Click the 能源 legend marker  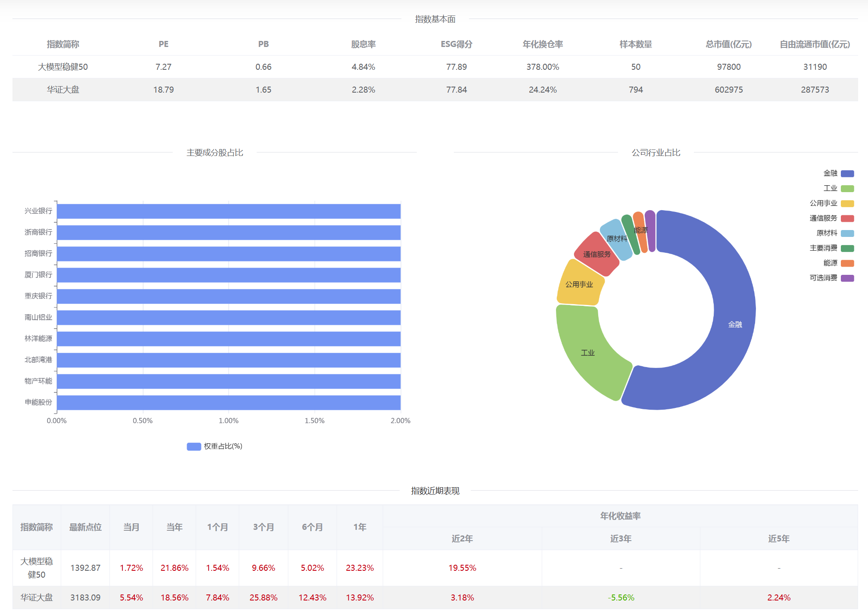coord(847,263)
